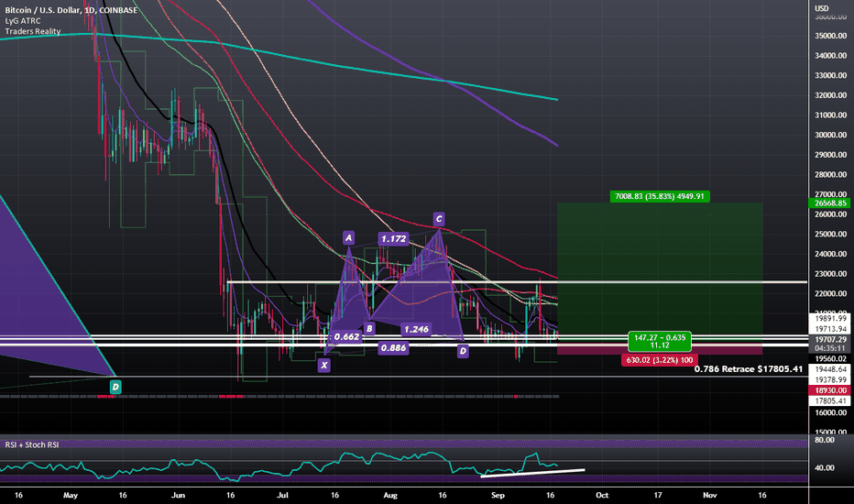The width and height of the screenshot is (854, 504).
Task: Click the 17805.41 price tag
Action: click(x=831, y=400)
